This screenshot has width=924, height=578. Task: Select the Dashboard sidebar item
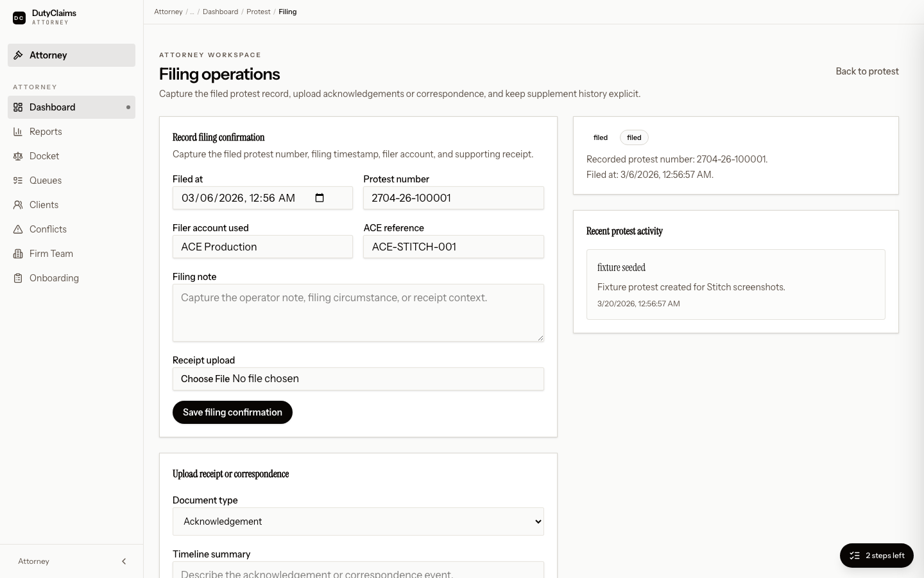71,107
